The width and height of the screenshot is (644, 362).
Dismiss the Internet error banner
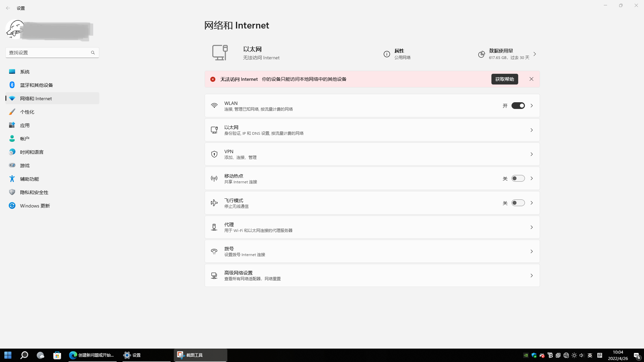(531, 79)
